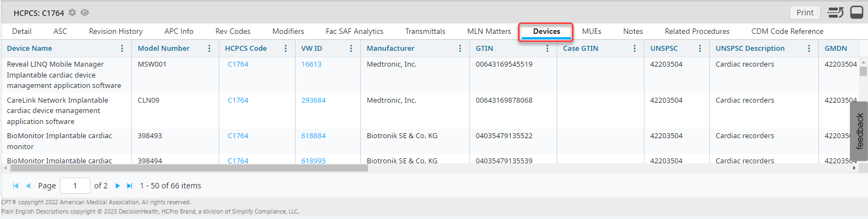Toggle the eye watch icon beside C1764
The width and height of the screenshot is (868, 219).
[x=85, y=13]
